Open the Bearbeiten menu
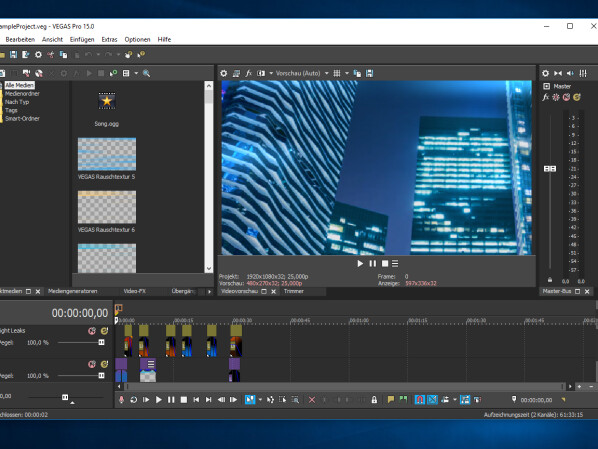Image resolution: width=598 pixels, height=449 pixels. tap(20, 39)
